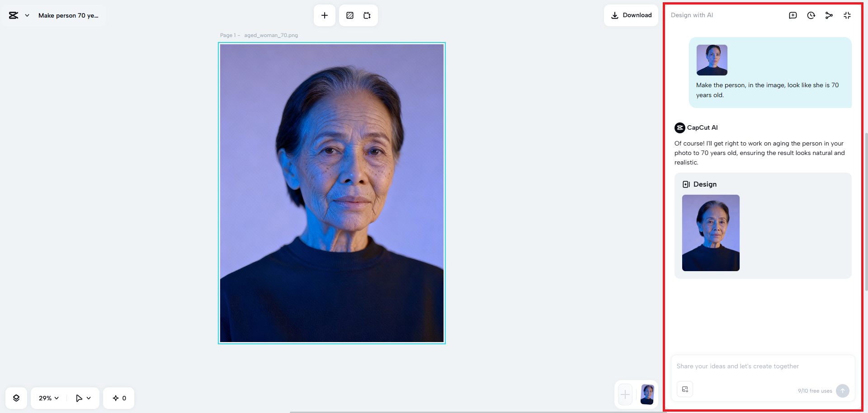Open the Layers panel
Screen dimensions: 868x413
[16, 398]
